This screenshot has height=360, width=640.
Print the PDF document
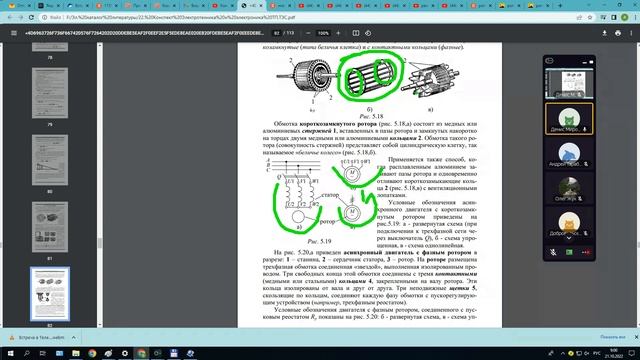point(618,33)
